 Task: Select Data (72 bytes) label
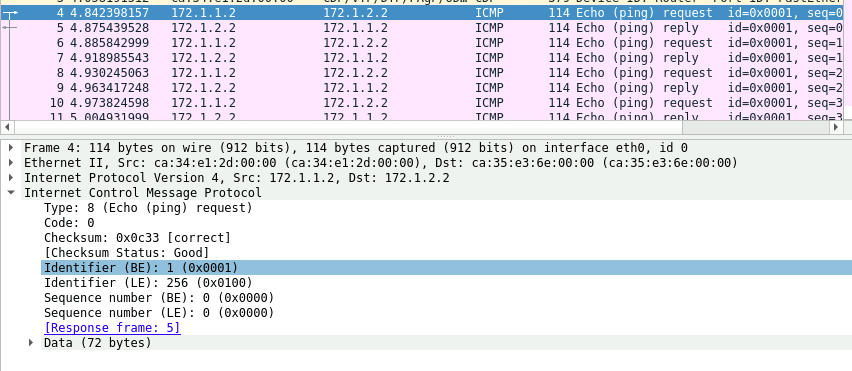click(98, 343)
